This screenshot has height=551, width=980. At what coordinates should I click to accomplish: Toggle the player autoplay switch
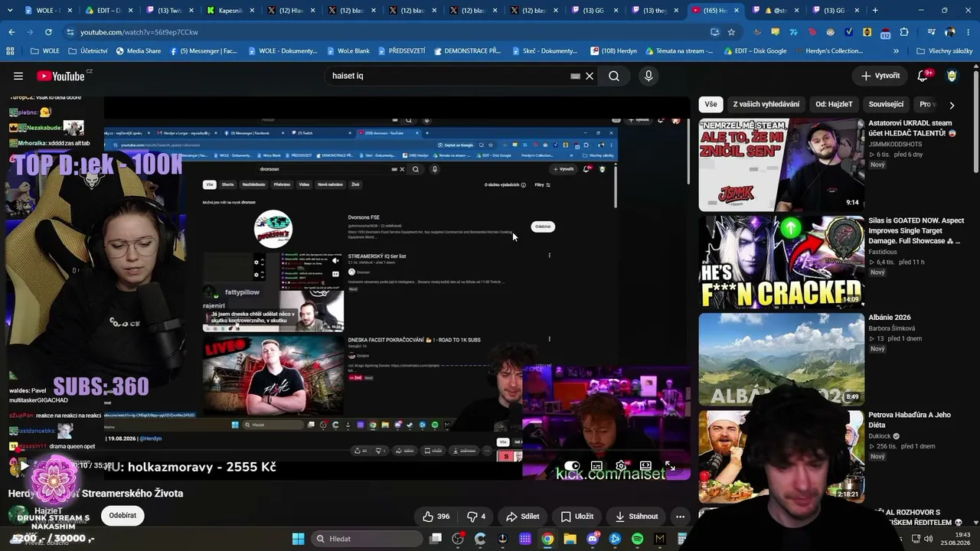pos(572,465)
